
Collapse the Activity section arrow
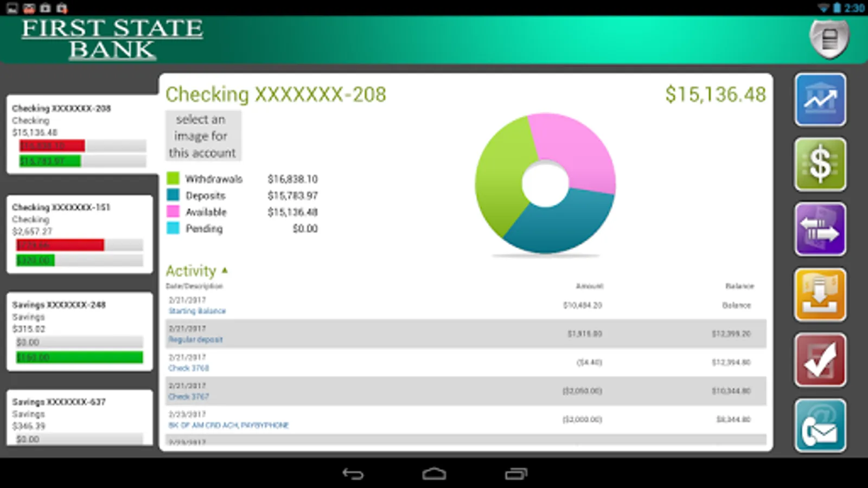point(225,270)
